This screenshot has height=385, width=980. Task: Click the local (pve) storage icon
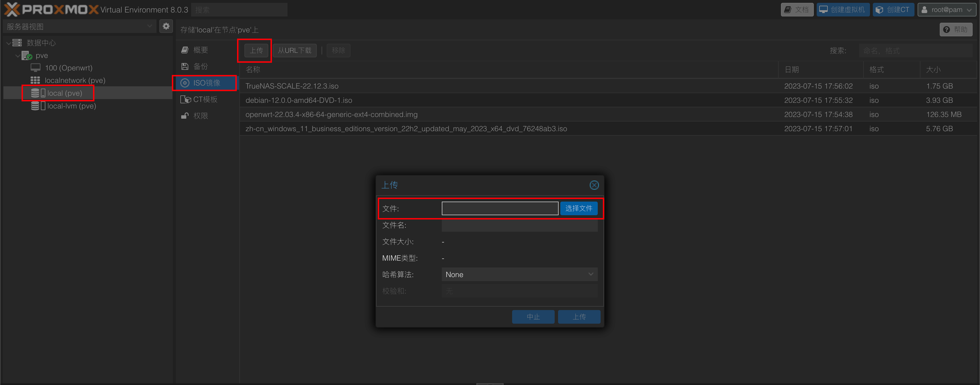(38, 93)
